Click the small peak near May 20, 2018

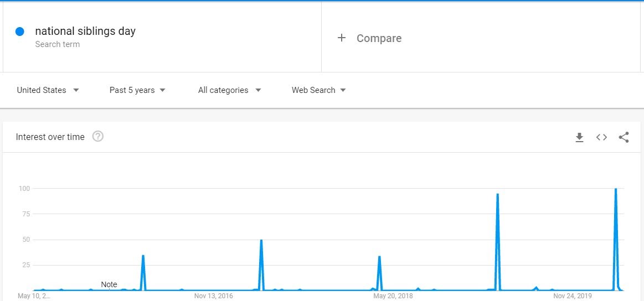click(379, 257)
